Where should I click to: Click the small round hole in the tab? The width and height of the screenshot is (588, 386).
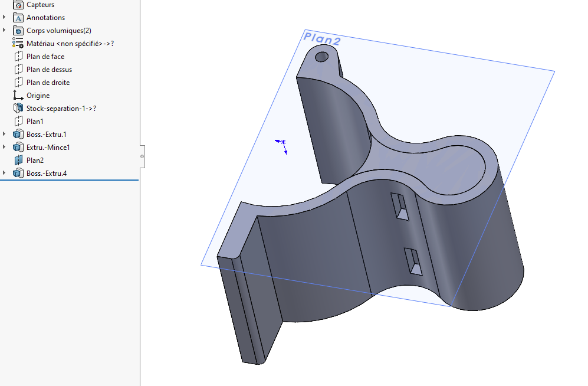point(322,57)
